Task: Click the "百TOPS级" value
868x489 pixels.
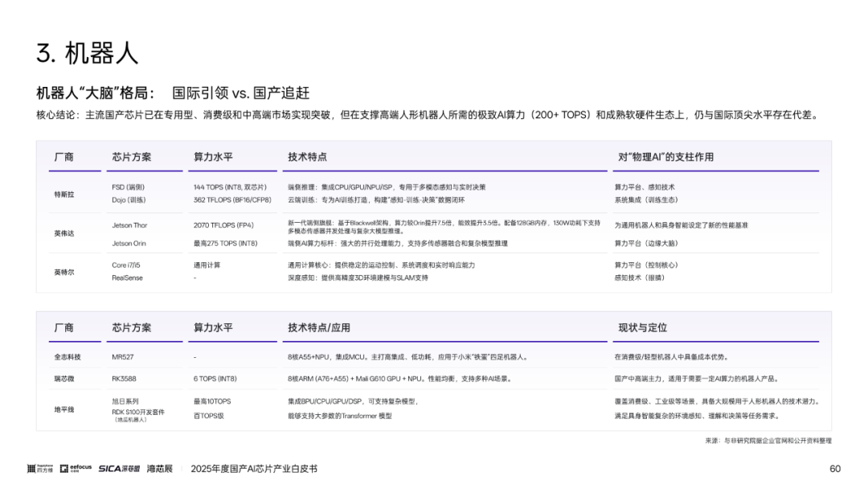Action: point(209,416)
